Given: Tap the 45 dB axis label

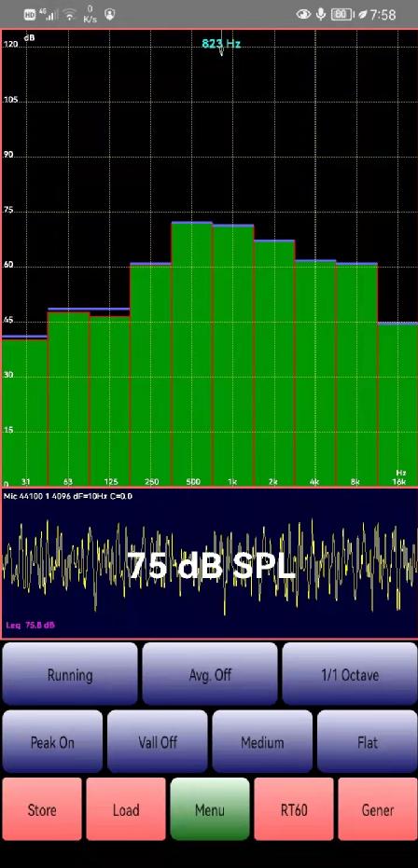Looking at the screenshot, I should click(x=7, y=321).
